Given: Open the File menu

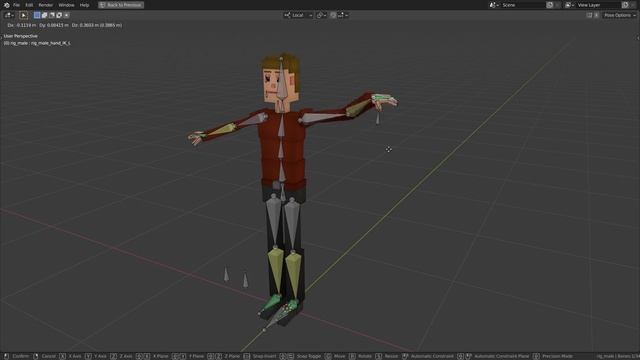Looking at the screenshot, I should 16,5.
